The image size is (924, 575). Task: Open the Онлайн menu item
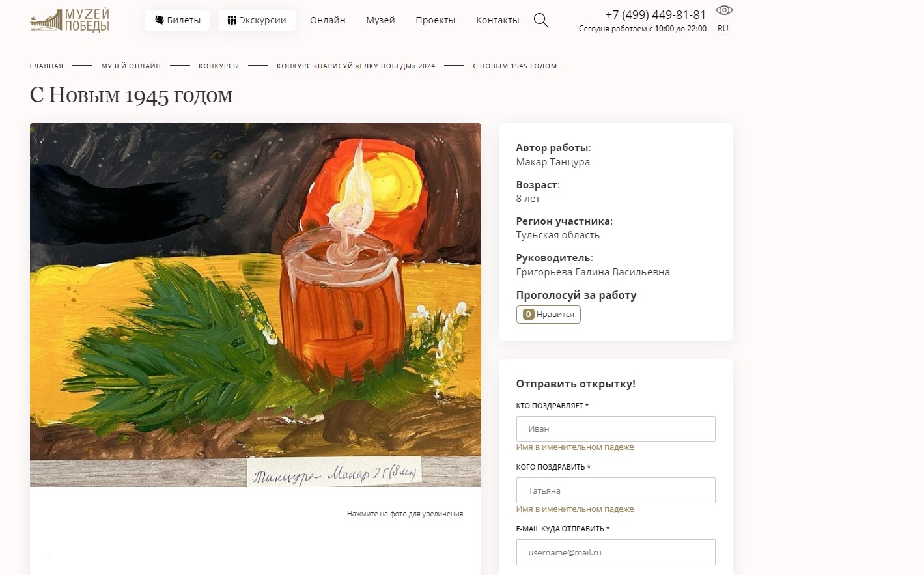click(x=328, y=20)
